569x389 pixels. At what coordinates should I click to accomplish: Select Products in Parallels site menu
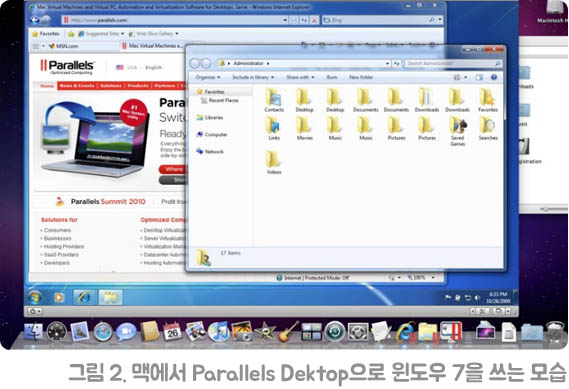click(x=138, y=86)
